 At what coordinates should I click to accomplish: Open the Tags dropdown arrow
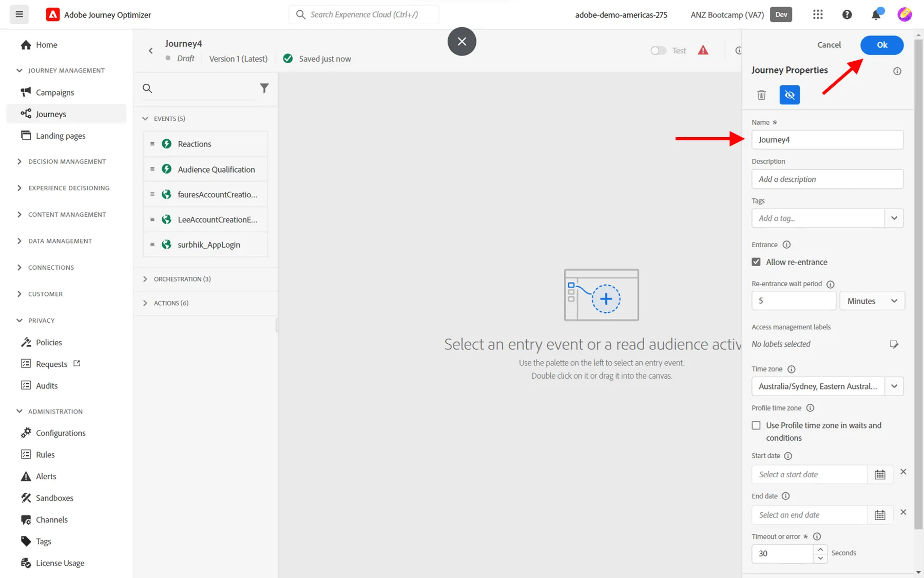pyautogui.click(x=894, y=218)
